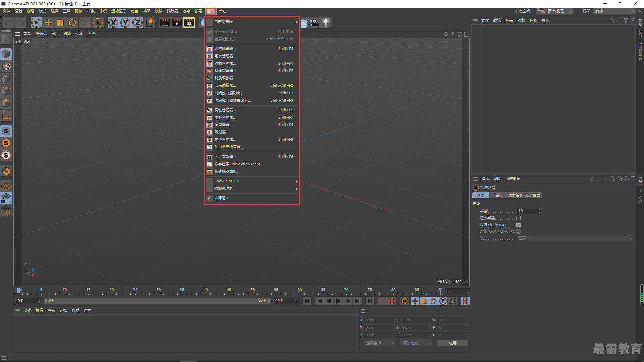This screenshot has height=362, width=644.
Task: Click Render to Picture Viewer icon
Action: [x=177, y=23]
